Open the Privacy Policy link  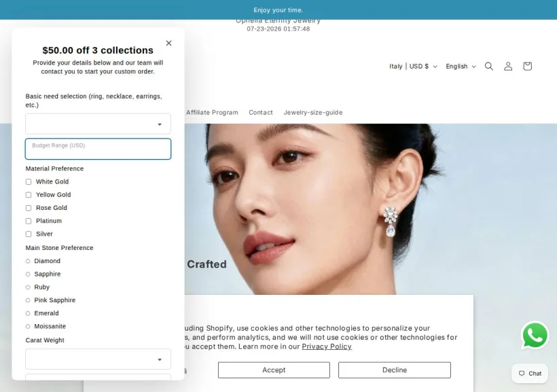(x=327, y=346)
